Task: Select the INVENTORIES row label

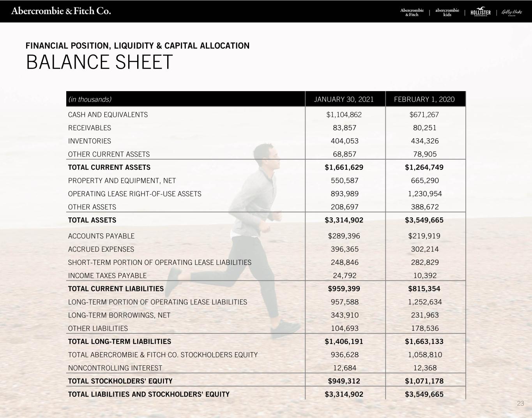Action: (x=90, y=141)
